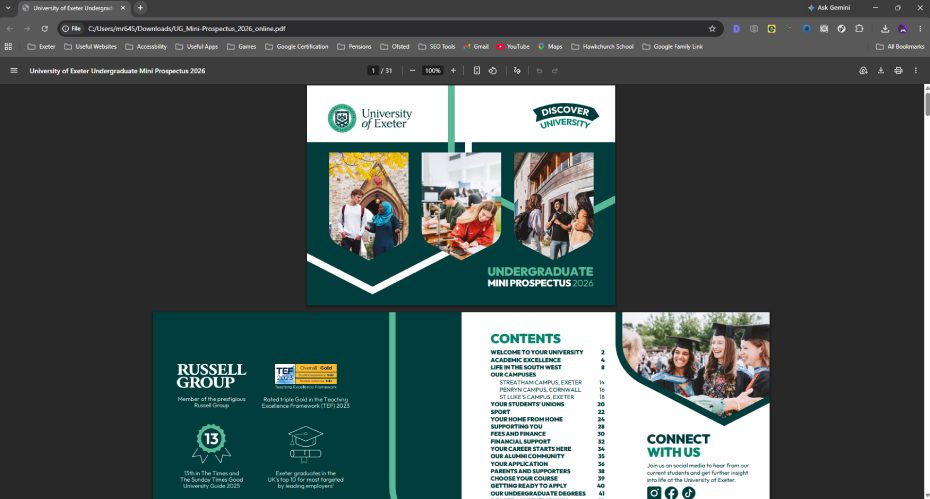Save PDF to Google Drive

(x=864, y=71)
